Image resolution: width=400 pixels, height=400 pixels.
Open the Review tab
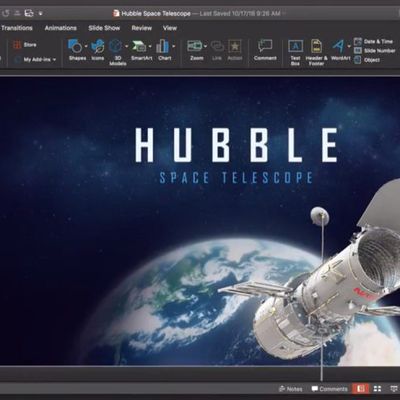[x=142, y=28]
